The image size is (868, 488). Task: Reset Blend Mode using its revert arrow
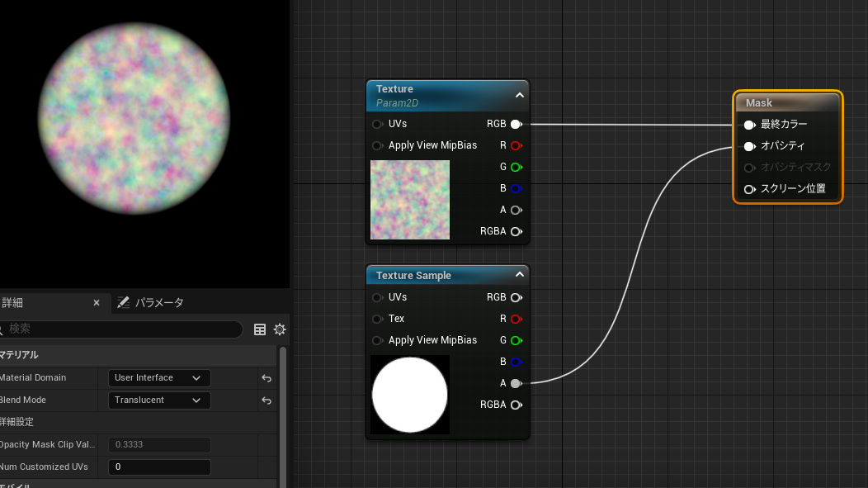coord(267,400)
